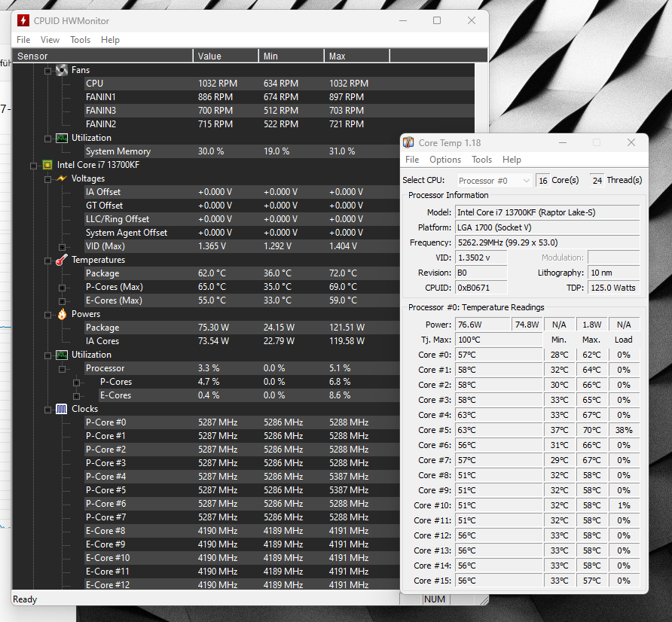Viewport: 672px width, 622px height.
Task: Click the Powers flame icon
Action: tap(62, 314)
